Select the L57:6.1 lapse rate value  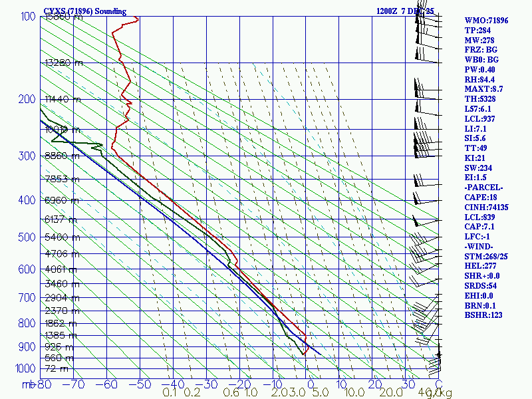pos(477,109)
